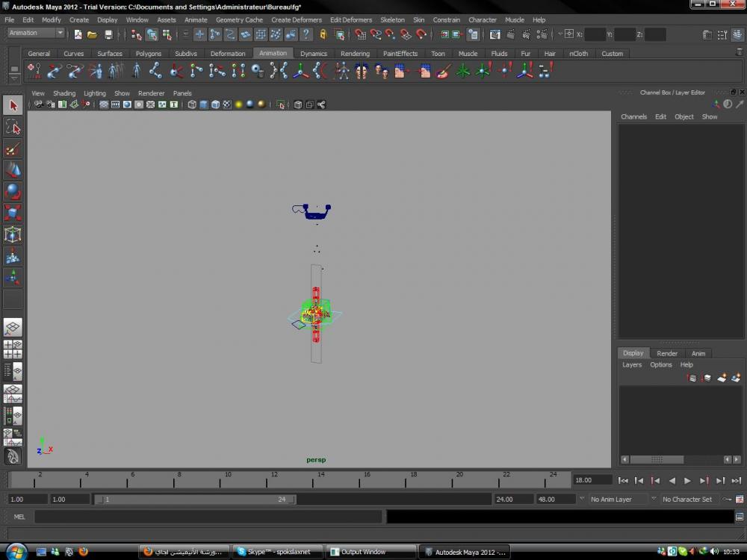Click the Save scene icon
This screenshot has height=560, width=747.
(108, 34)
